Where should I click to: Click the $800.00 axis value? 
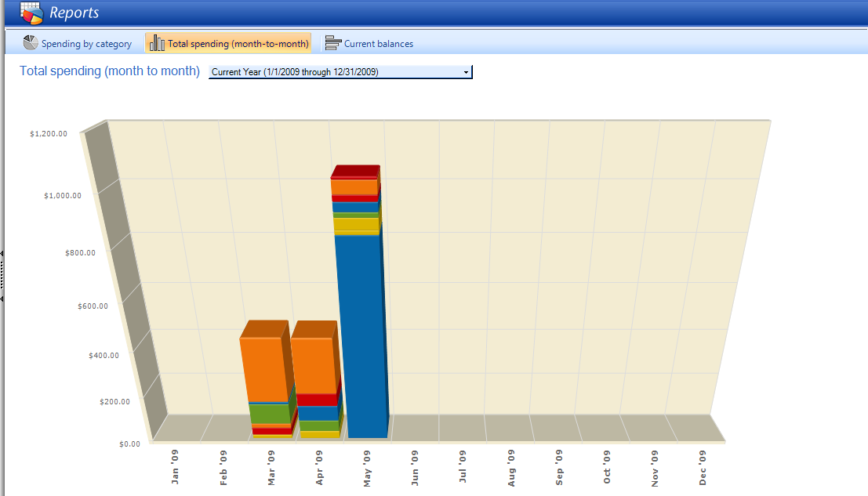80,252
